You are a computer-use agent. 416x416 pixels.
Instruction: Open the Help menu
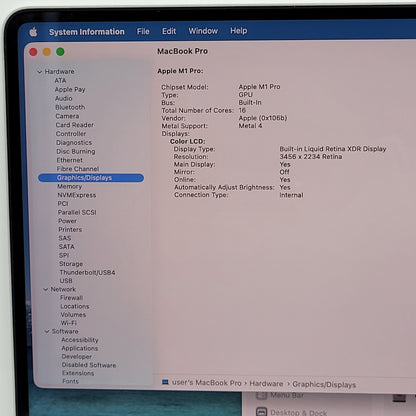[x=239, y=31]
